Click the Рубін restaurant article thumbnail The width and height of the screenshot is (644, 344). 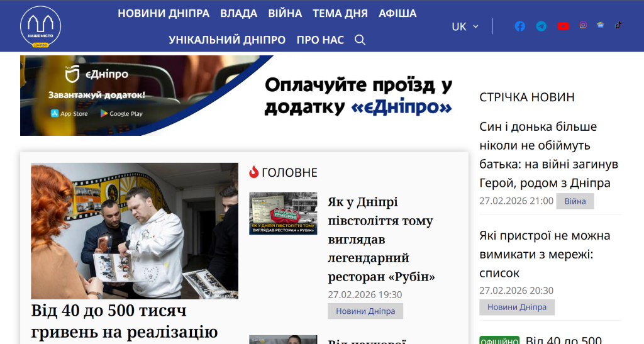coord(283,213)
